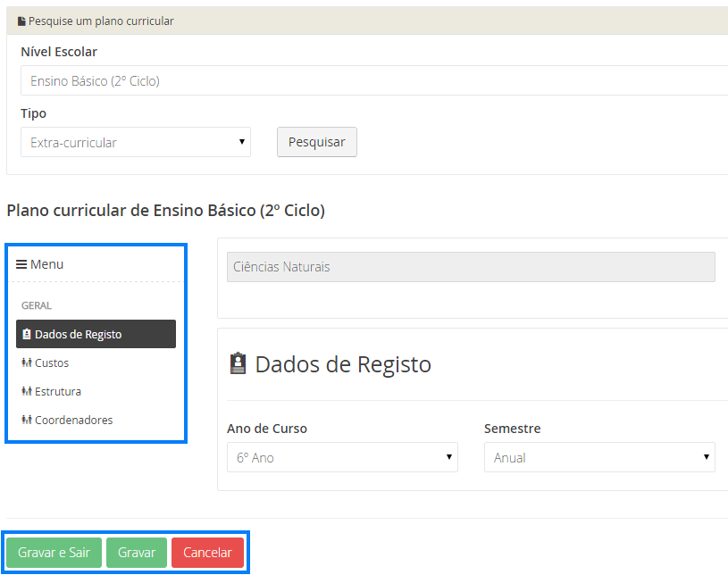Save and exit with Gravar e Sair
The height and width of the screenshot is (575, 728).
pyautogui.click(x=54, y=553)
